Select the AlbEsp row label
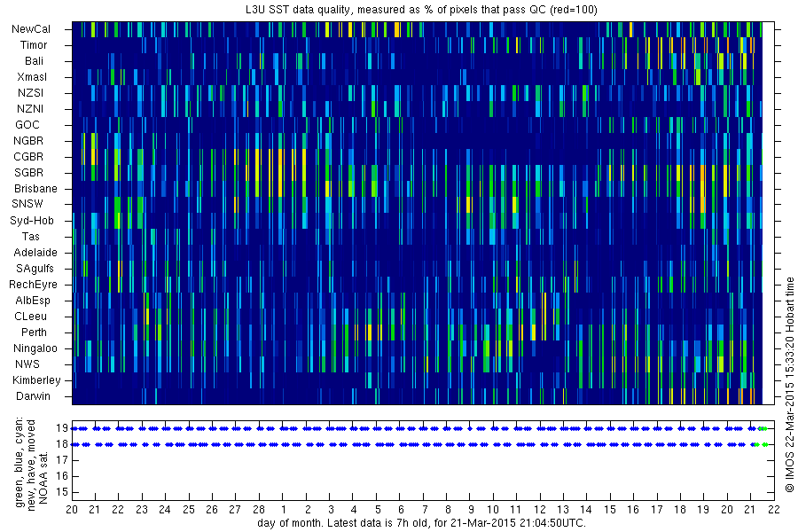This screenshot has width=798, height=532. coord(33,301)
